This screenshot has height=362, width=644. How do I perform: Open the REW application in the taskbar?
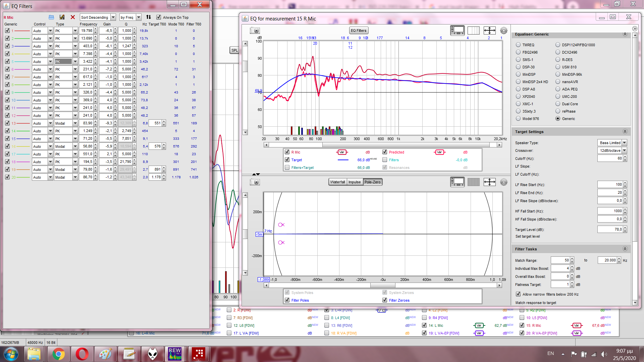pyautogui.click(x=175, y=354)
